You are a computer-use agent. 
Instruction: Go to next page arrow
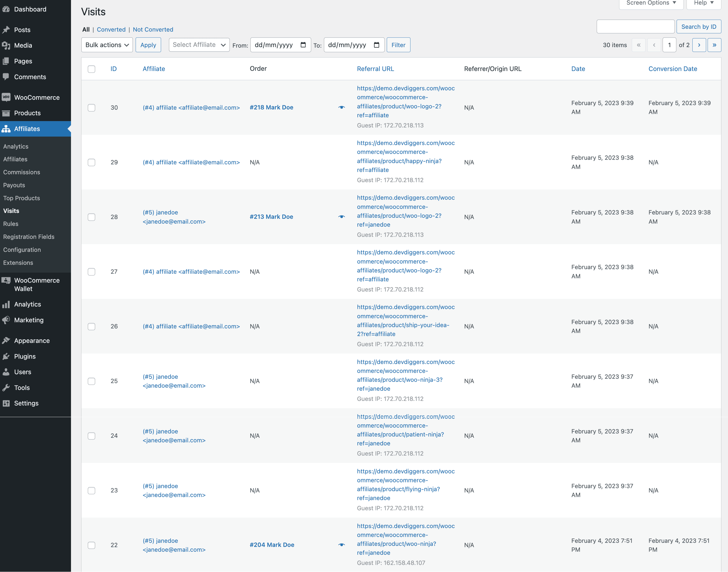[x=699, y=45]
